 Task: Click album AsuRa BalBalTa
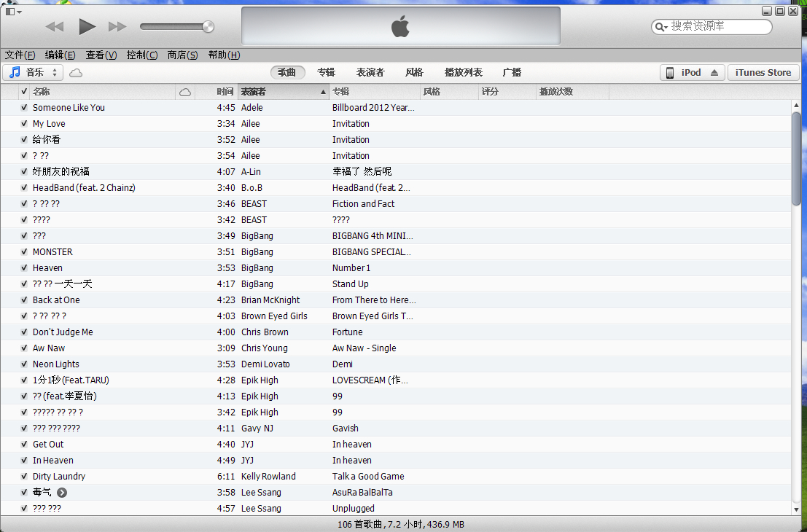pos(362,493)
